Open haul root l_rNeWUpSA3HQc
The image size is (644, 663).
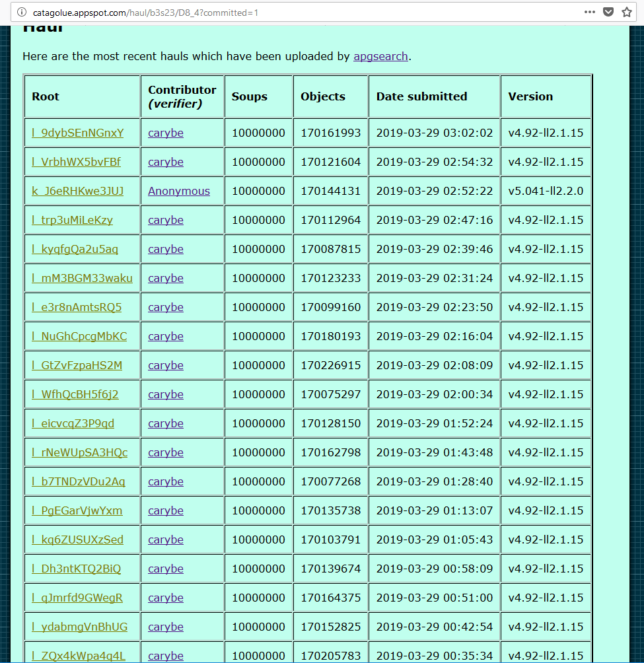[79, 452]
